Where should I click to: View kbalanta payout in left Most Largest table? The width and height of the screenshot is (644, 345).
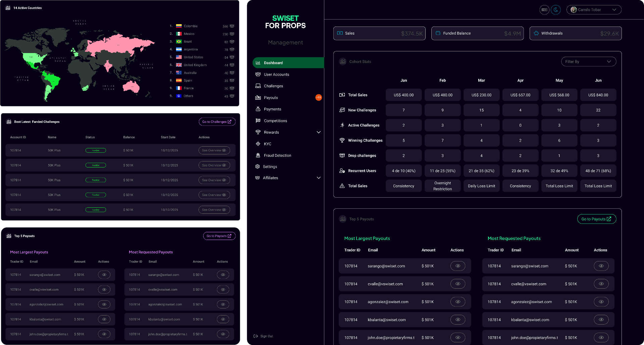(x=104, y=319)
